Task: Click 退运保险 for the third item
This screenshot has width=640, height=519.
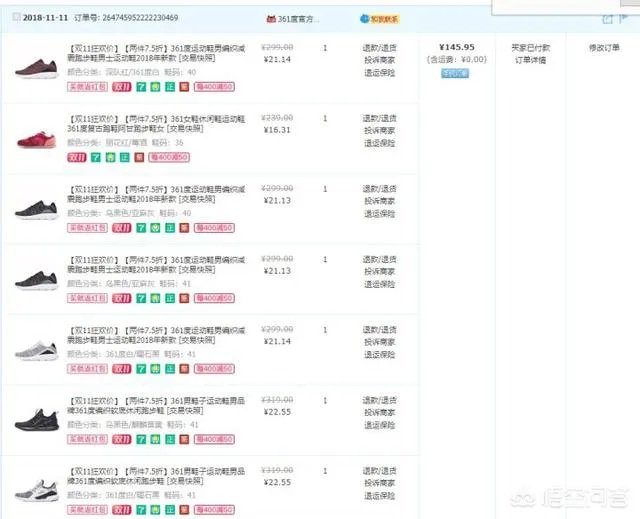Action: point(377,214)
